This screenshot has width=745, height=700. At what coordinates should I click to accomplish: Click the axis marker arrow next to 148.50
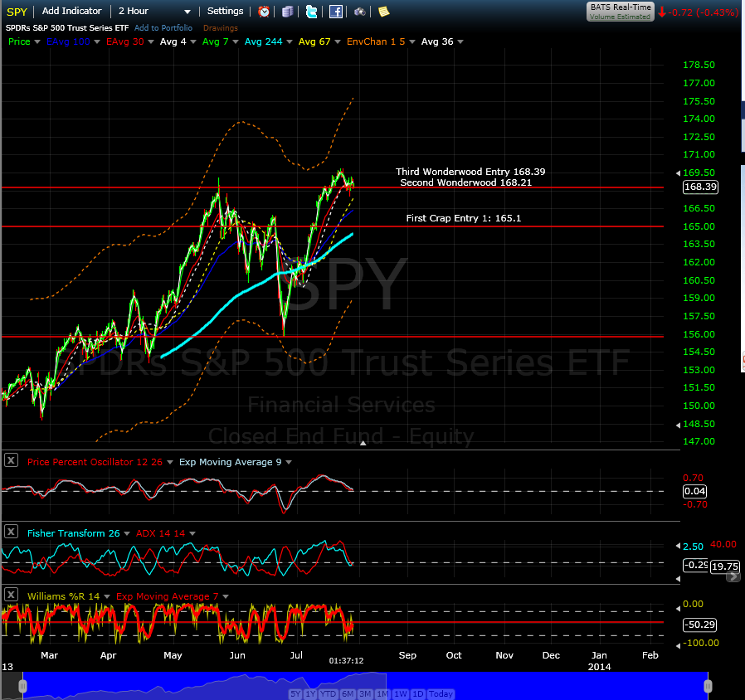678,425
